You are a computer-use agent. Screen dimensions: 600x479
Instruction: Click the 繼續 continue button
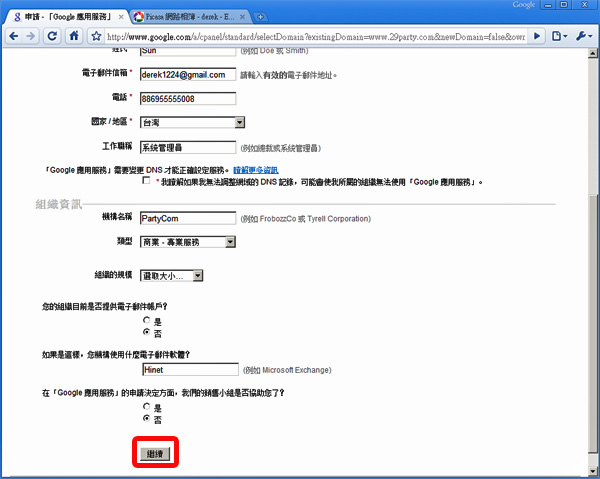pyautogui.click(x=155, y=454)
